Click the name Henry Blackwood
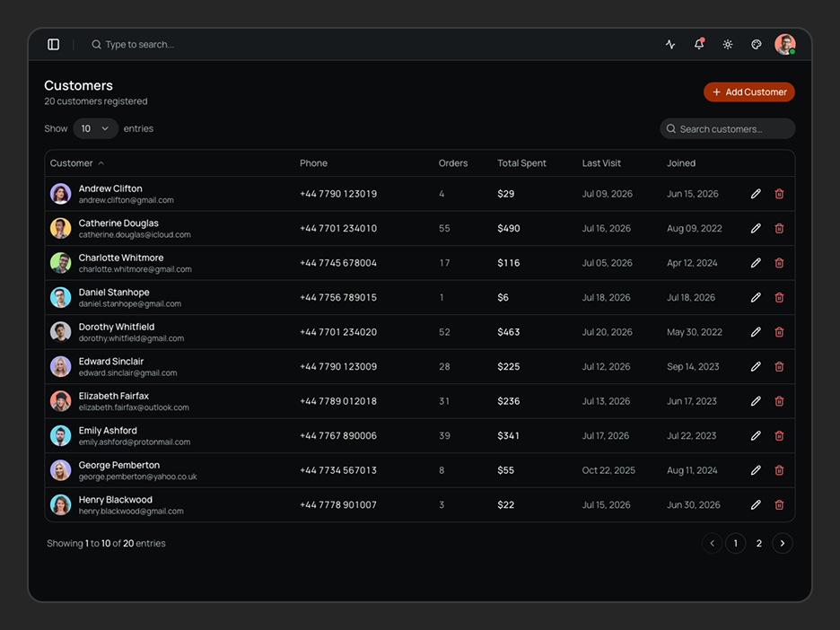 tap(115, 500)
